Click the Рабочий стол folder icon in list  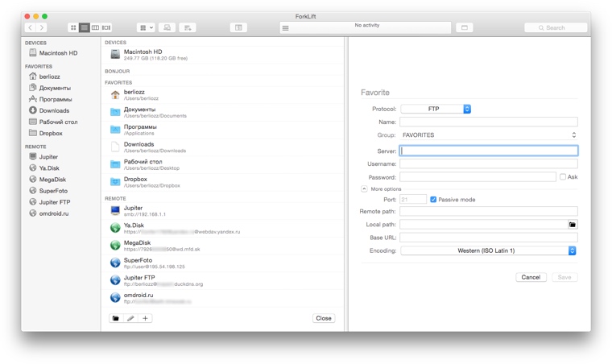pos(115,164)
